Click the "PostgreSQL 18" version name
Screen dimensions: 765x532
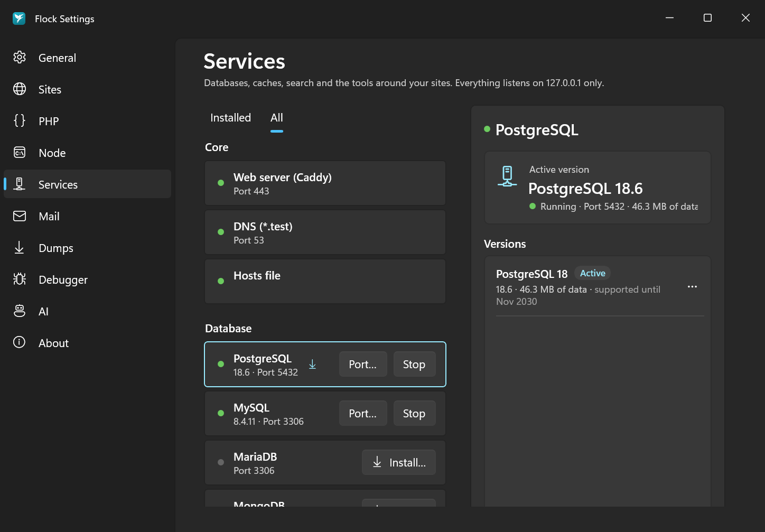click(x=531, y=274)
